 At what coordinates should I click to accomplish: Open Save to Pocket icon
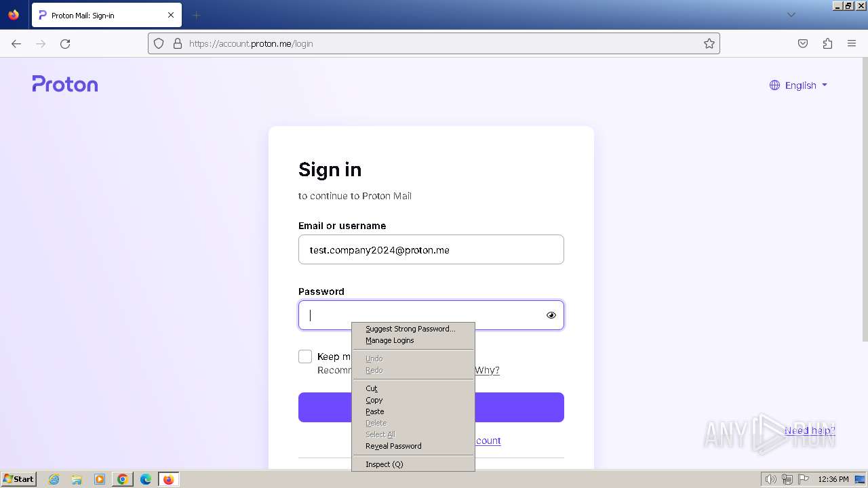803,43
